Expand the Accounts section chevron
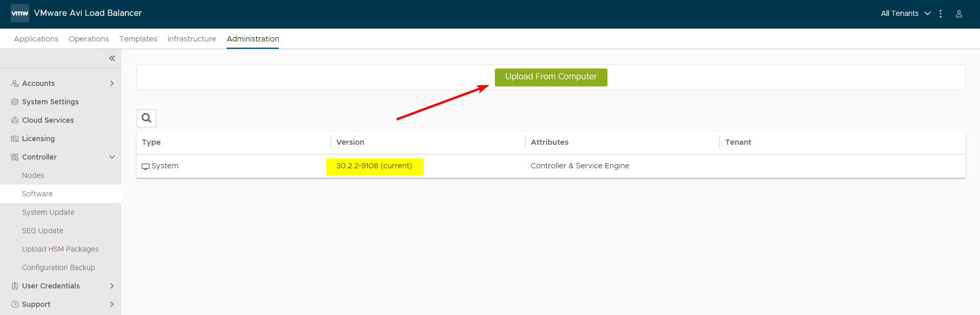Screen dimensions: 980x315 (112, 83)
